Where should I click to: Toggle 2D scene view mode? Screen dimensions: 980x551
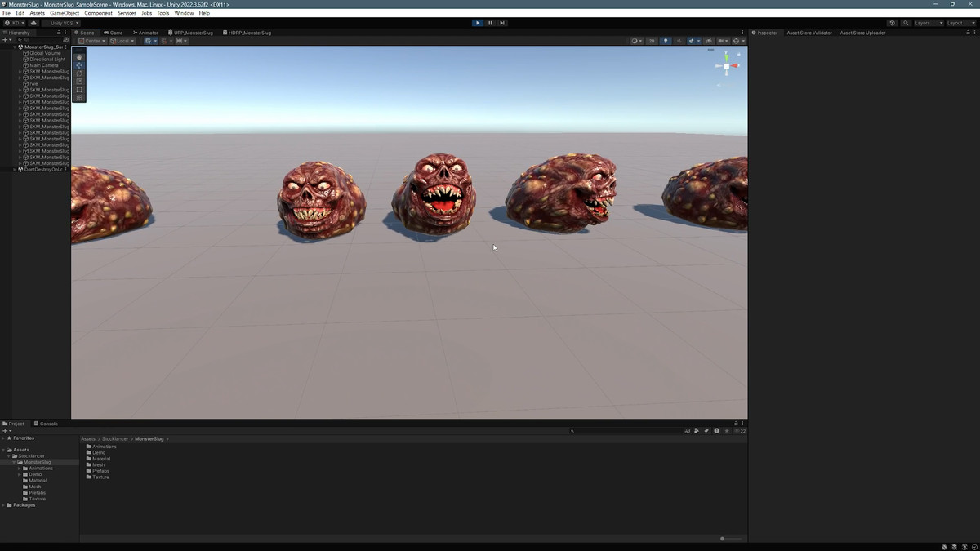point(652,41)
